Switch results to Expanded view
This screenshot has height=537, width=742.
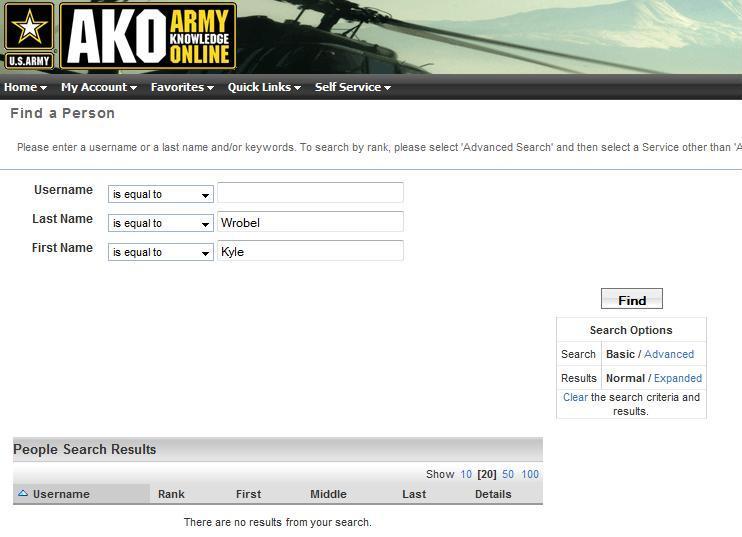click(x=678, y=378)
